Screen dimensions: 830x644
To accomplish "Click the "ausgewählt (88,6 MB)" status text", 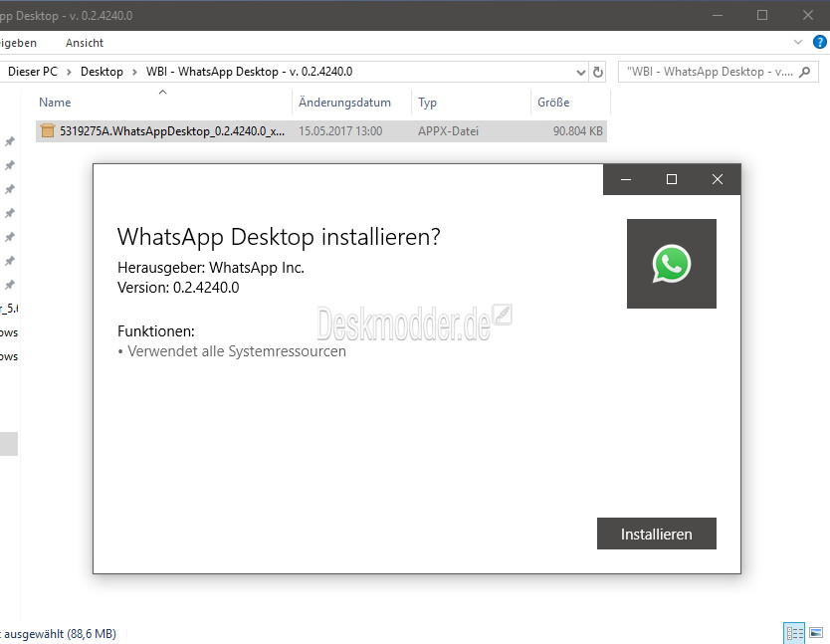I will [x=60, y=633].
